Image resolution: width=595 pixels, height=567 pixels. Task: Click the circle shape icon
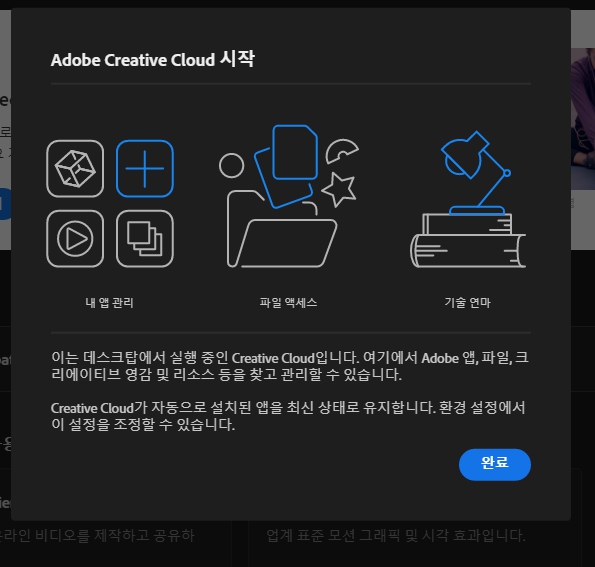[x=231, y=165]
